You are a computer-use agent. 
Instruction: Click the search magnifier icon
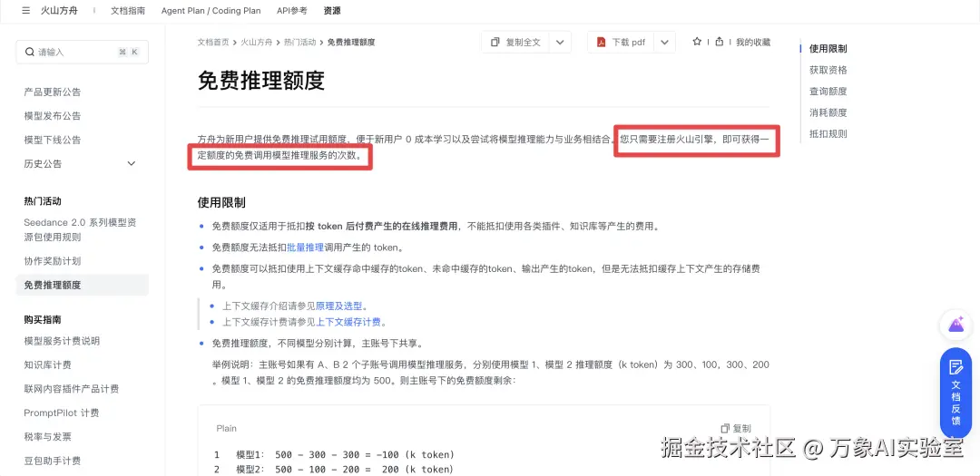click(x=29, y=52)
